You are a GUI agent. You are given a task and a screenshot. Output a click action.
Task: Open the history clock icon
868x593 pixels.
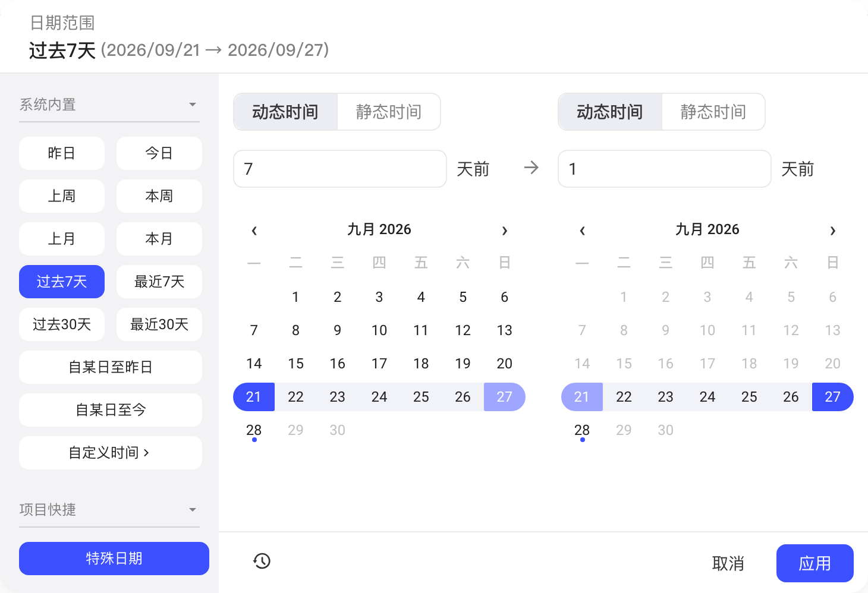point(262,561)
